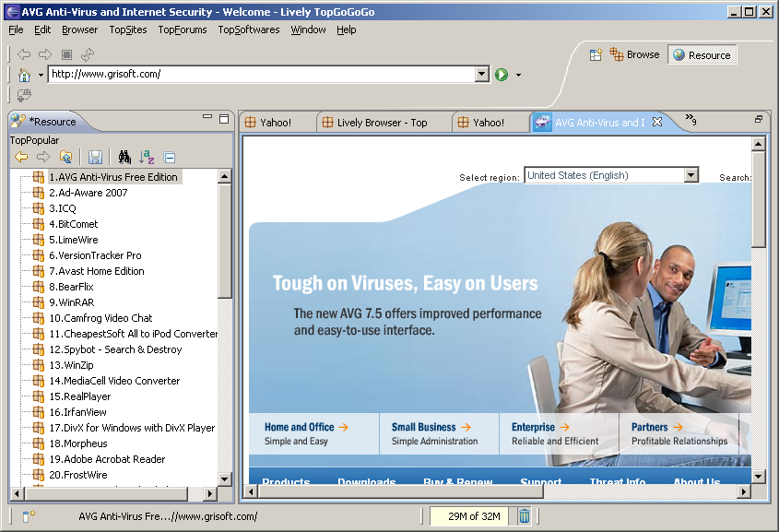The width and height of the screenshot is (779, 532).
Task: Maximize the Resource panel
Action: [x=224, y=118]
